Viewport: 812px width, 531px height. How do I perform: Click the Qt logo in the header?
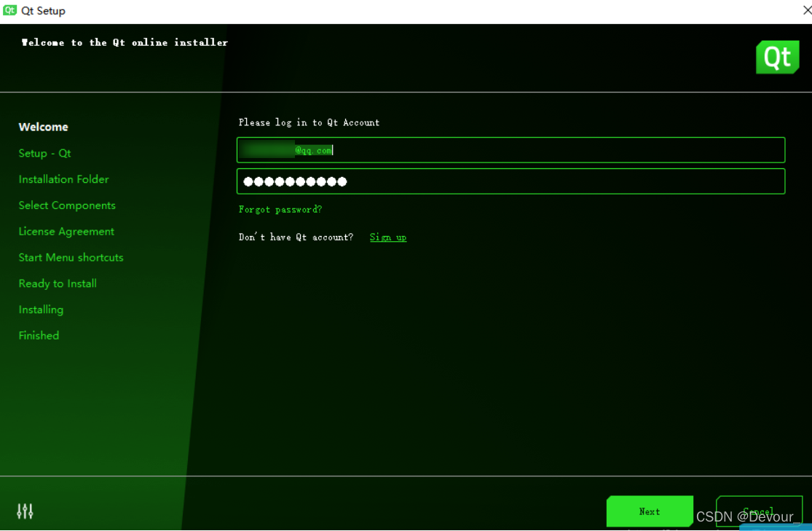click(777, 57)
